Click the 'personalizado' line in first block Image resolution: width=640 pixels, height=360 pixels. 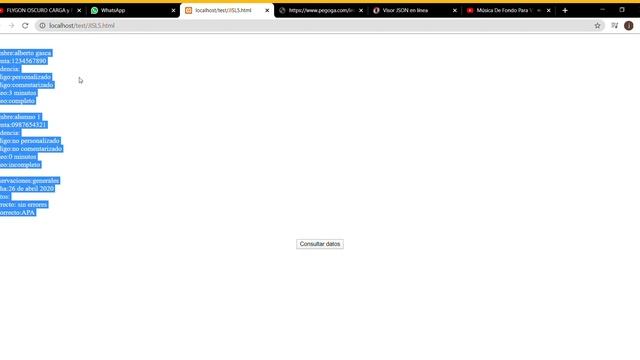(25, 77)
